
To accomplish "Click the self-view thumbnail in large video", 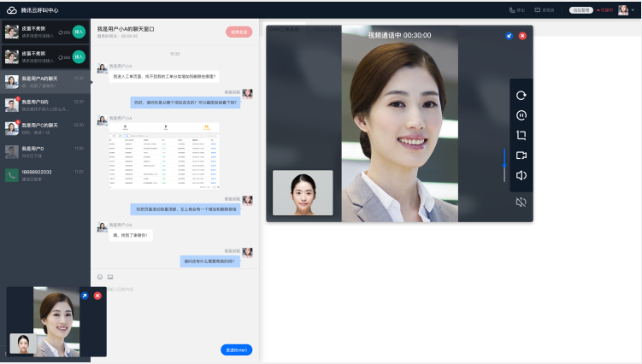I will point(303,193).
